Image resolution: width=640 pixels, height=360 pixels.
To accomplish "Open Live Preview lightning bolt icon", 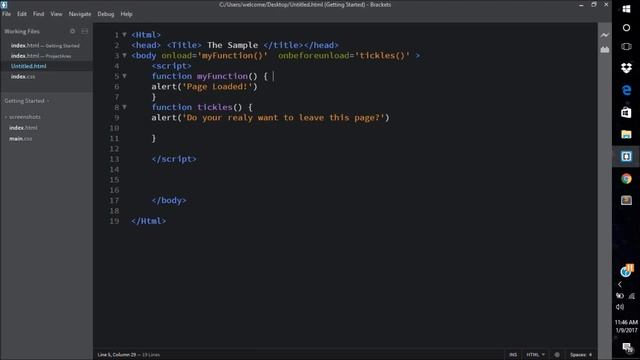I will point(604,35).
